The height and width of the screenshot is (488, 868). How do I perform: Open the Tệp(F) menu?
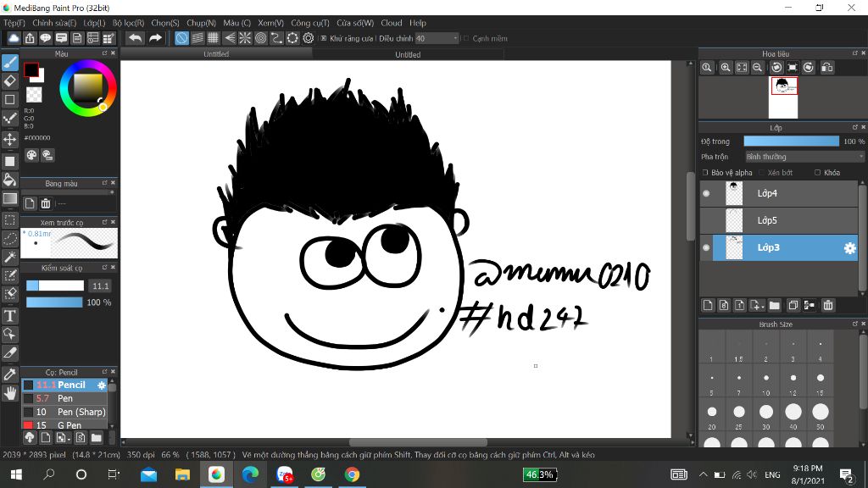14,23
